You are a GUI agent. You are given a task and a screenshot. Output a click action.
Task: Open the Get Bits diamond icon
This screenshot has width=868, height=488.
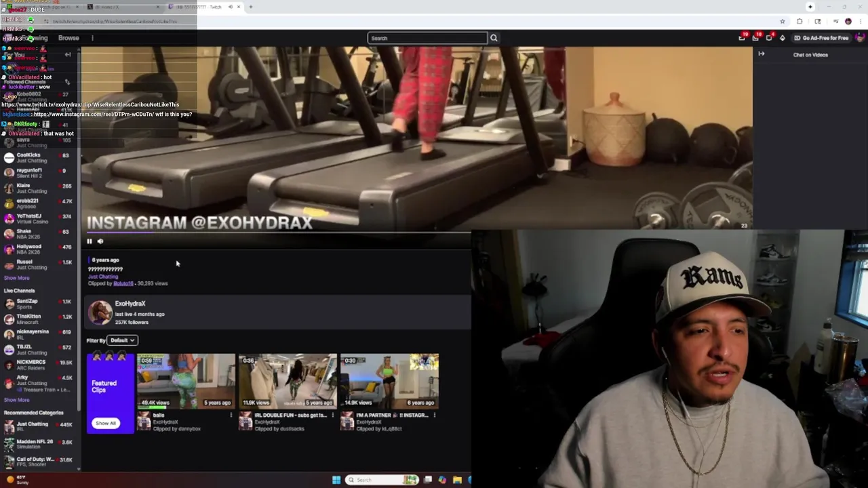point(783,38)
